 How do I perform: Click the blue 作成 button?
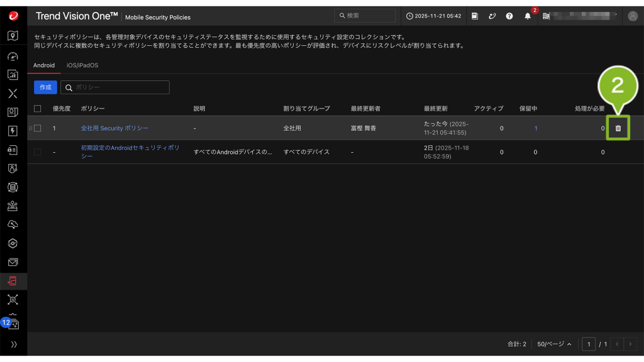[45, 87]
